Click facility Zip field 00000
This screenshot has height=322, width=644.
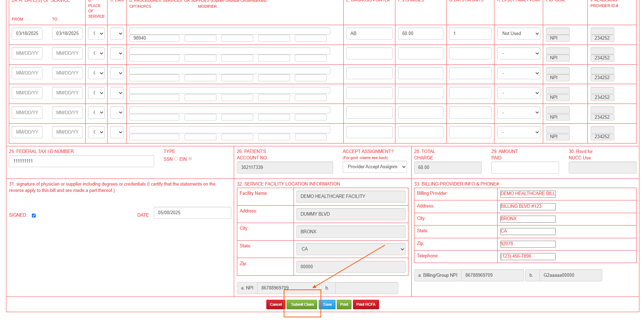point(351,267)
